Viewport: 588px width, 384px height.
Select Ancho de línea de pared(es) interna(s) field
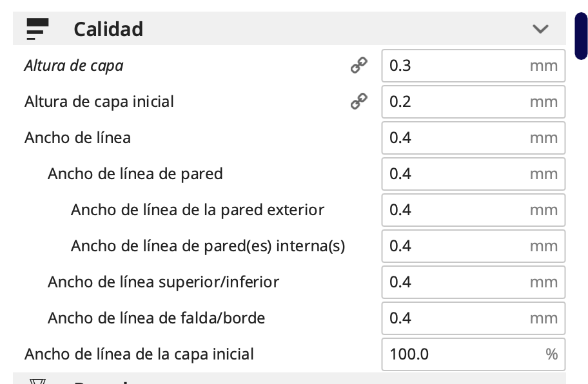458,246
